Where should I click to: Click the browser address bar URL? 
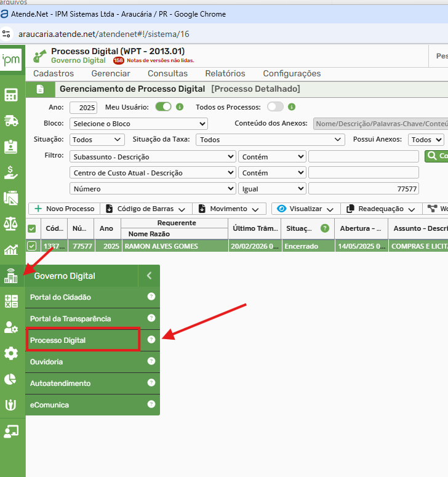click(104, 34)
